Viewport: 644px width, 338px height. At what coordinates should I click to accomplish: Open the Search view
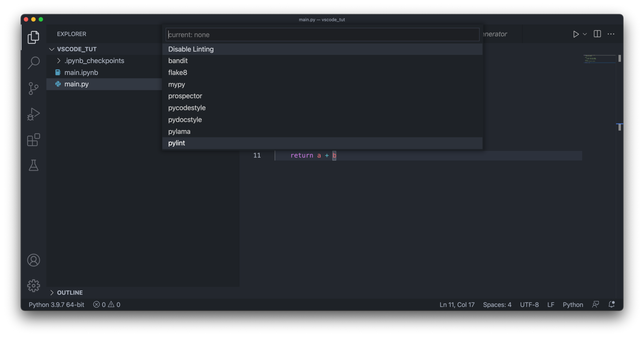pyautogui.click(x=33, y=63)
